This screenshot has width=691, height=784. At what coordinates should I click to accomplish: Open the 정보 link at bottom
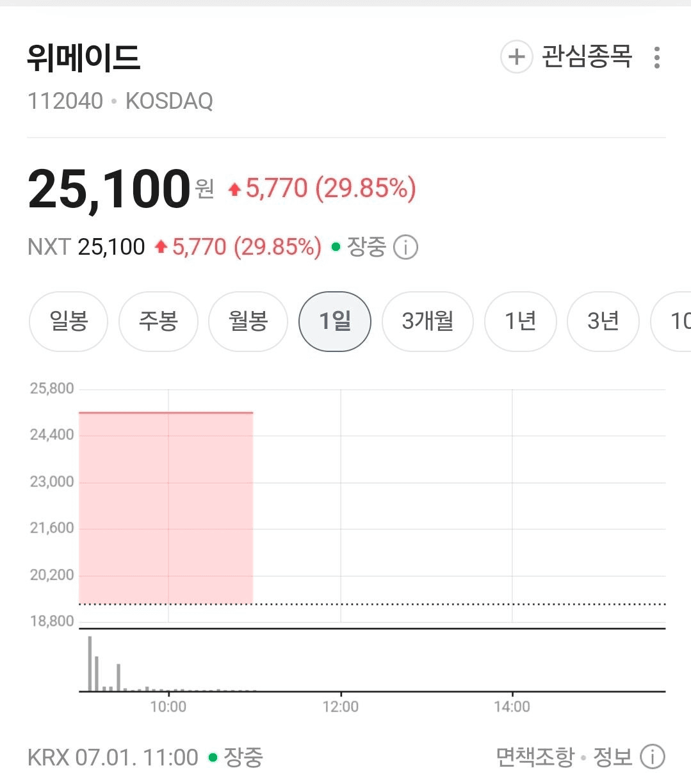click(613, 757)
